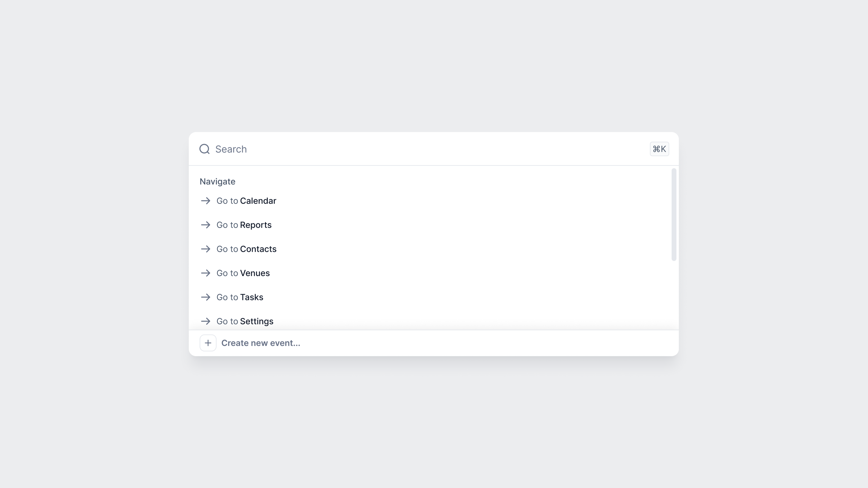Viewport: 868px width, 488px height.
Task: Click the Navigate section heading
Action: (217, 181)
